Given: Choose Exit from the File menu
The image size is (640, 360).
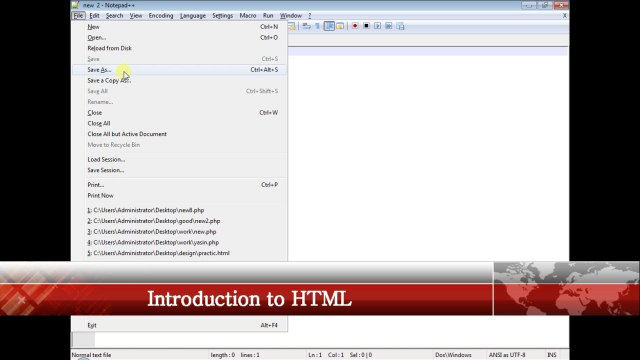Looking at the screenshot, I should (180, 325).
